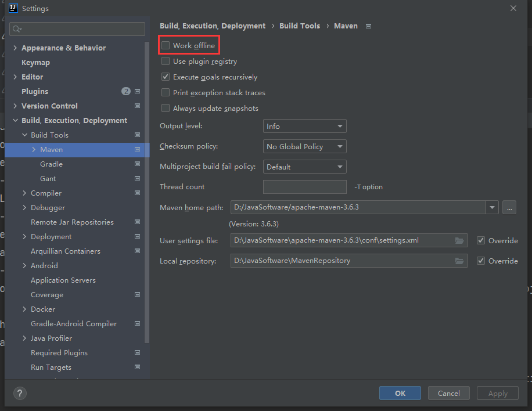Image resolution: width=532 pixels, height=411 pixels.
Task: Click the settings search input field
Action: (77, 29)
